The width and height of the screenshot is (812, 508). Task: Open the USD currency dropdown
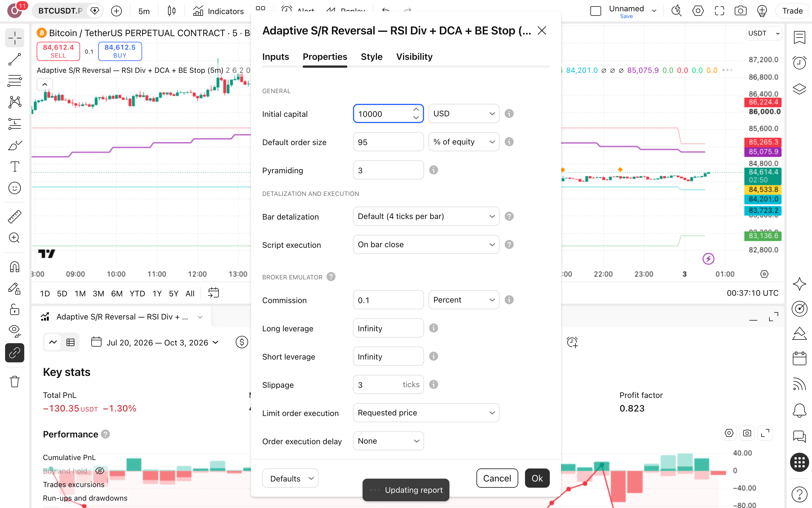464,113
